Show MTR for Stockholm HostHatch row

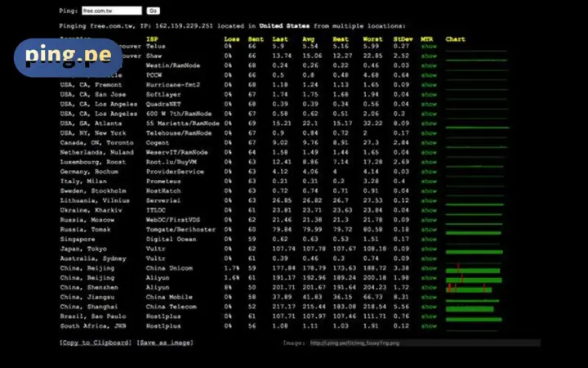click(x=429, y=191)
